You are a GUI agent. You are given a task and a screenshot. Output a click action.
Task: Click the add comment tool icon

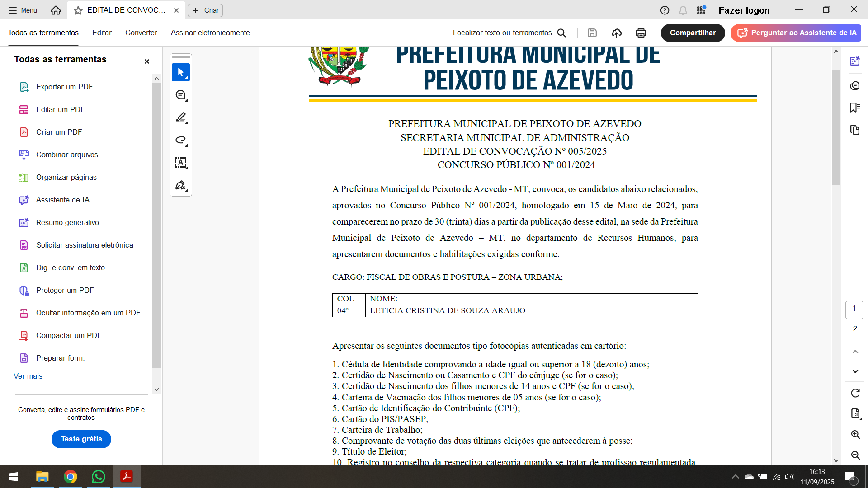[181, 95]
